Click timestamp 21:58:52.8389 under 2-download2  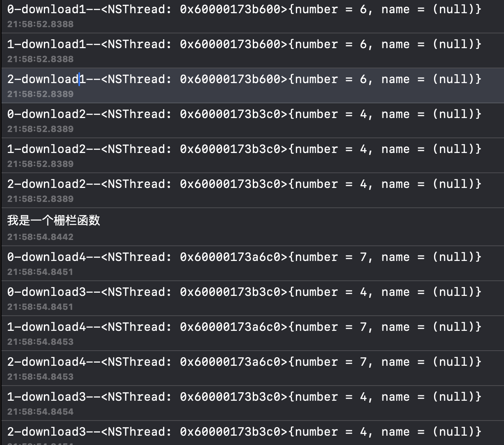point(40,199)
